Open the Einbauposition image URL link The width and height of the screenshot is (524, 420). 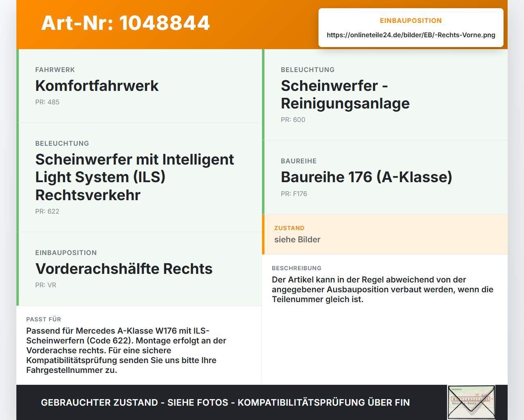411,35
